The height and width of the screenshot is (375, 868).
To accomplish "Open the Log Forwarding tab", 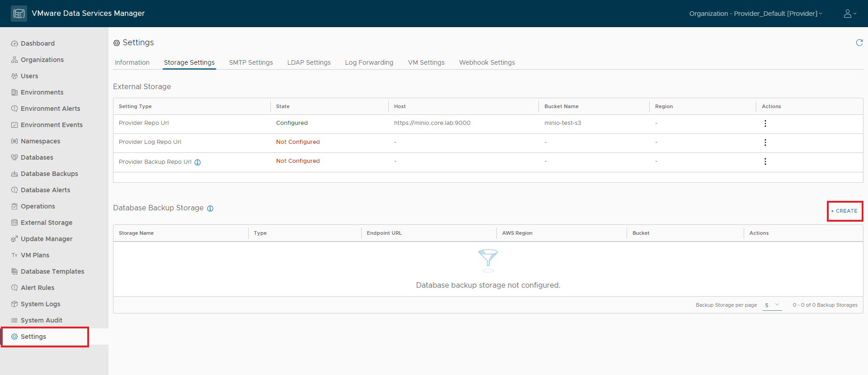I will [x=369, y=62].
